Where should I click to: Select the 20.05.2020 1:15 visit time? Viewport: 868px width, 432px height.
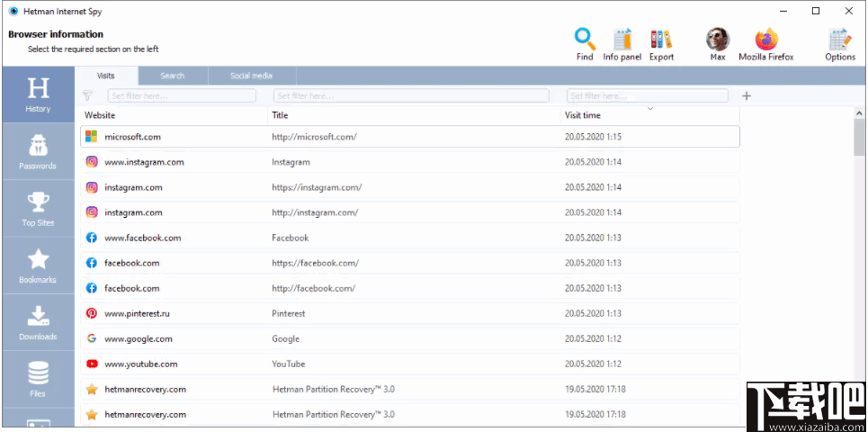click(x=593, y=137)
